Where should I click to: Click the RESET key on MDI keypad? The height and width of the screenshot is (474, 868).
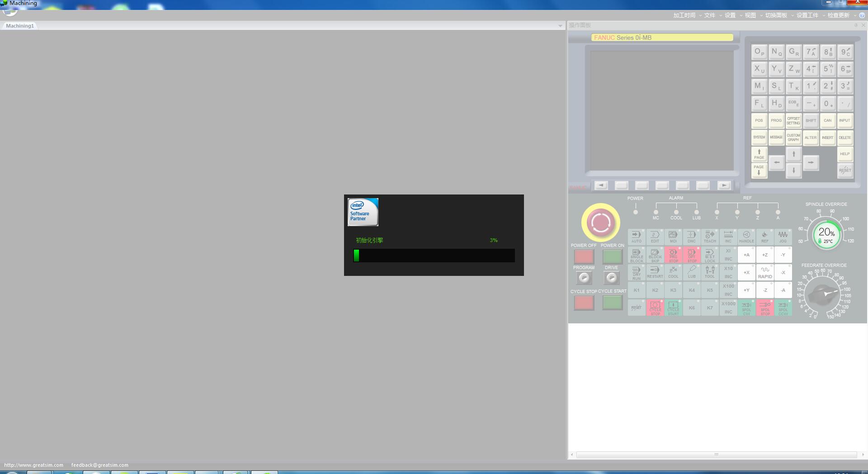point(845,170)
